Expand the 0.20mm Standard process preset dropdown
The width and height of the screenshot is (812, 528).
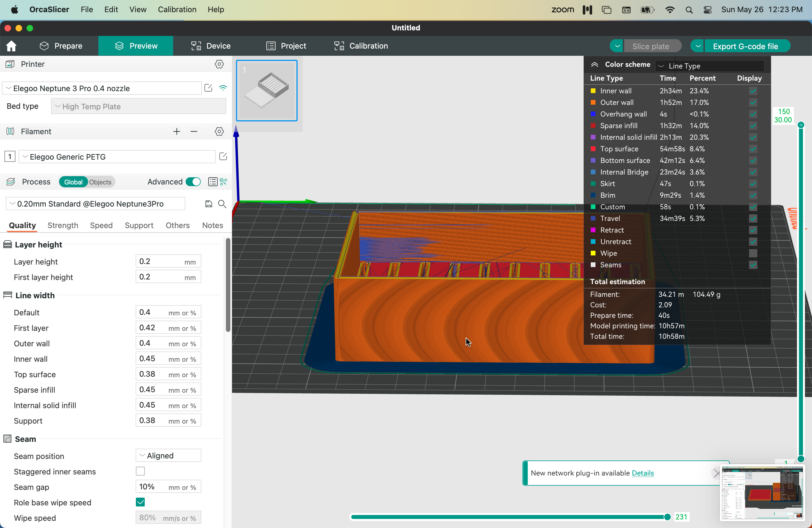[96, 204]
